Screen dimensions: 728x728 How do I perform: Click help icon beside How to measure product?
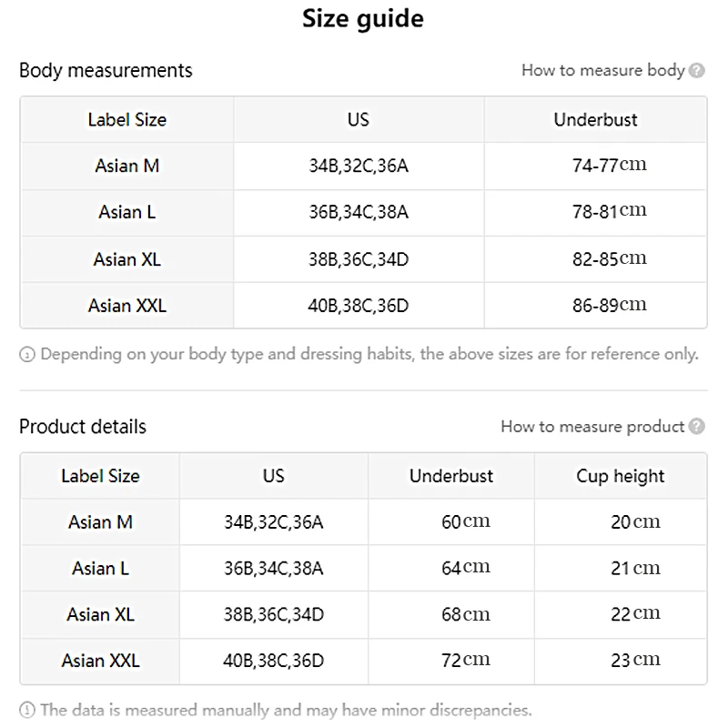tap(697, 427)
